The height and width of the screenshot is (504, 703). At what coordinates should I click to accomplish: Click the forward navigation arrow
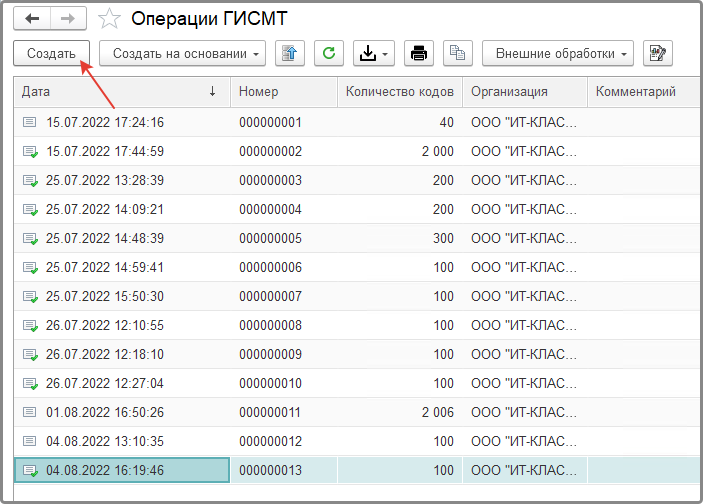[x=68, y=18]
